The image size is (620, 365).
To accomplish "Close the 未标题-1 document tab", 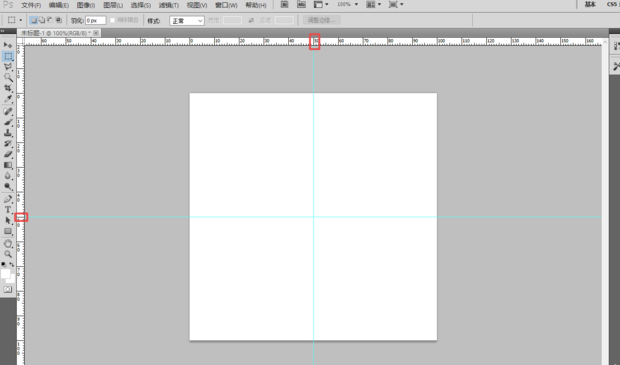I will click(96, 33).
